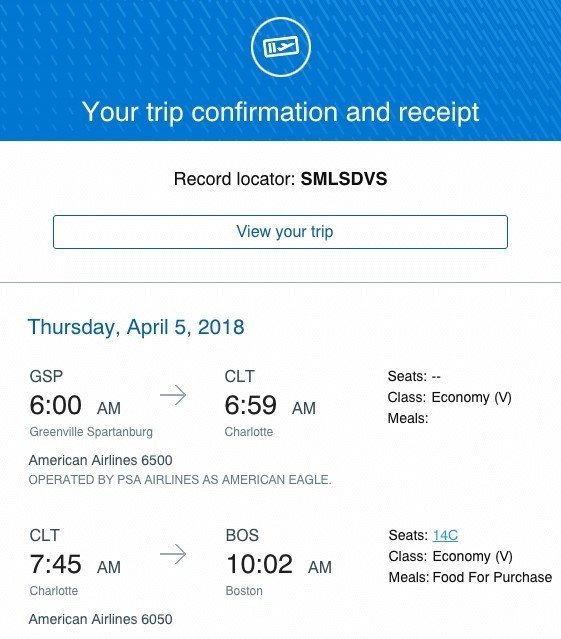Screen dimensions: 561x639
Task: Open the View your trip button
Action: (280, 232)
